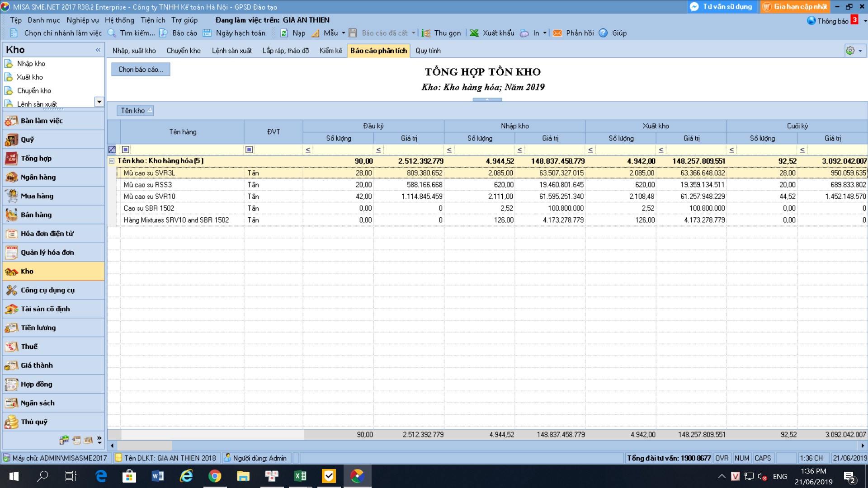The width and height of the screenshot is (868, 488).
Task: Click the Xuất khẩu Excel export icon
Action: point(474,33)
